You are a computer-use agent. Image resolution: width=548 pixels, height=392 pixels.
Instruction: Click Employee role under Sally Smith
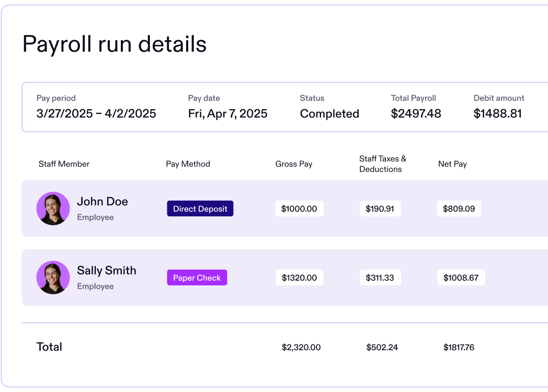[x=95, y=286]
